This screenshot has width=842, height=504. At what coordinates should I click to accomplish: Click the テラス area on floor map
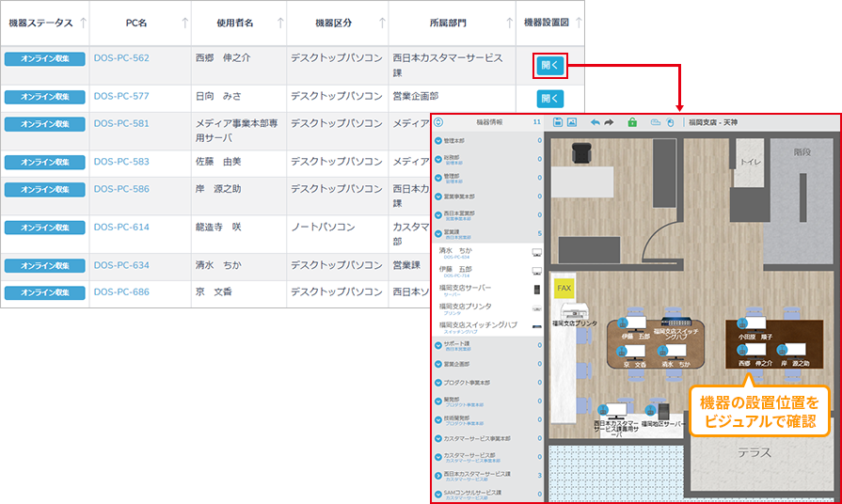point(755,452)
